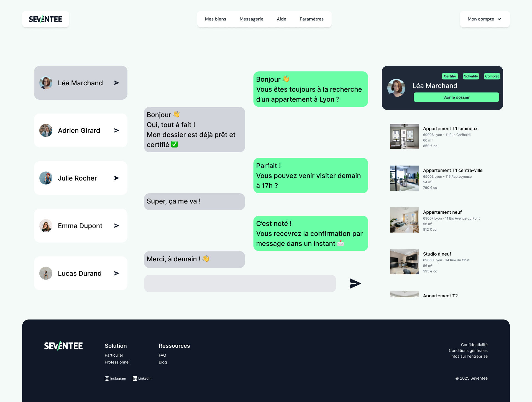This screenshot has height=402, width=532.
Task: Expand the Mon compte dropdown
Action: 485,19
